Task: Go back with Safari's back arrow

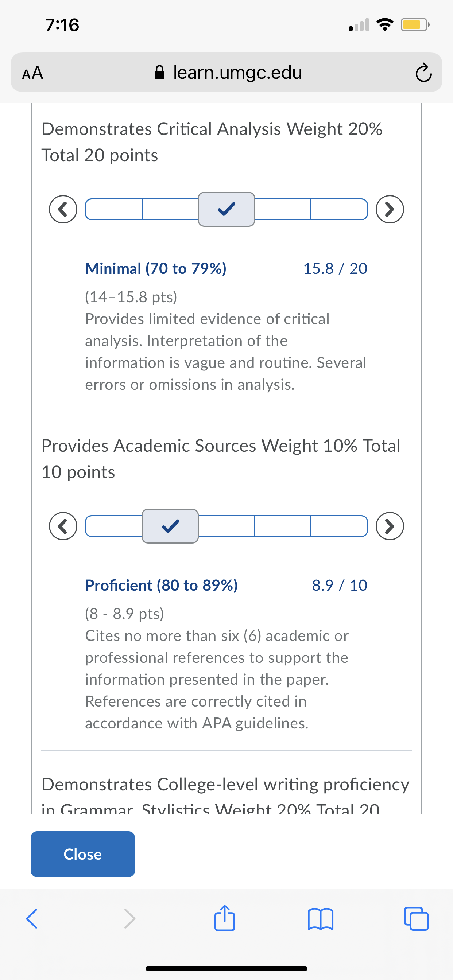Action: (32, 919)
